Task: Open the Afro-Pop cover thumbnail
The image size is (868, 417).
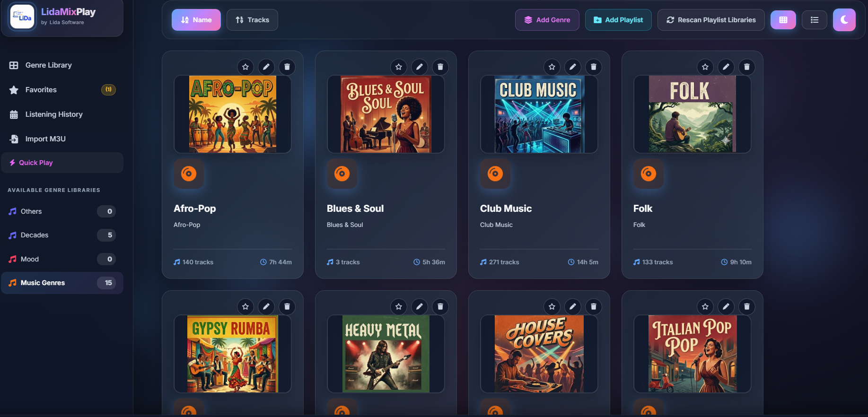Action: coord(233,114)
